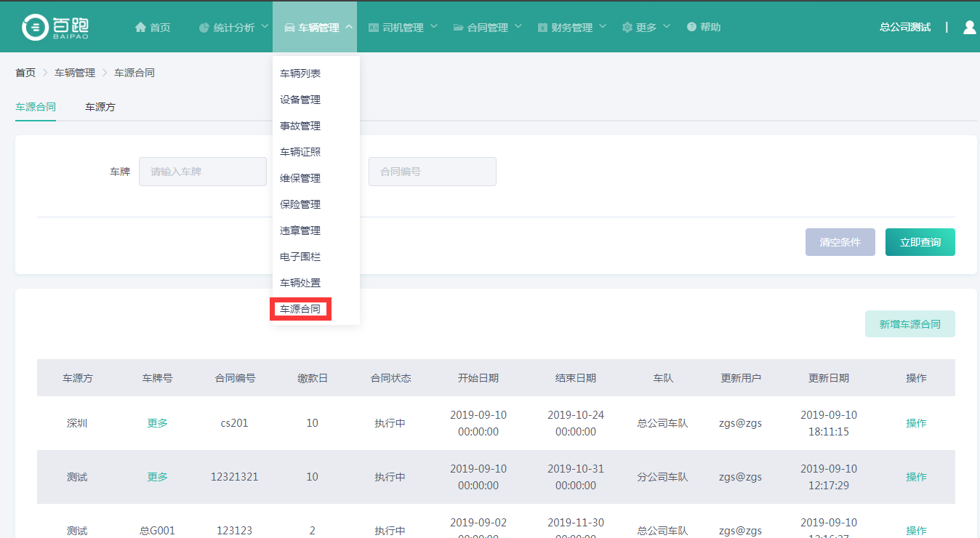Click the home icon beside 首页
Image resolution: width=980 pixels, height=538 pixels.
click(140, 28)
